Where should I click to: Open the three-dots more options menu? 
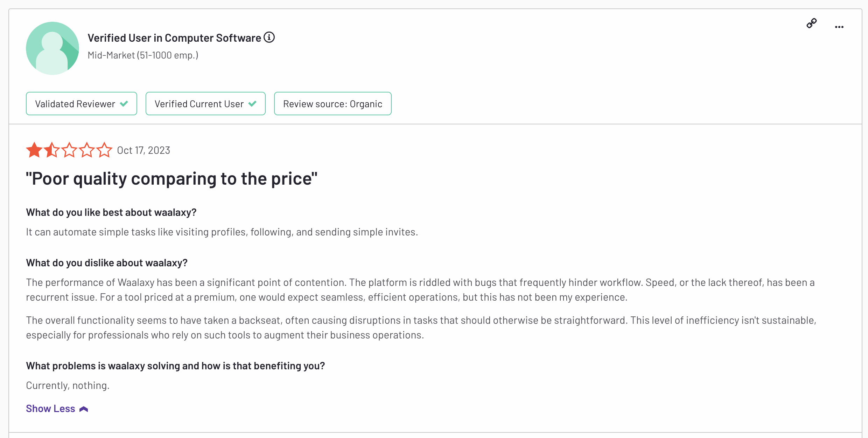click(839, 27)
